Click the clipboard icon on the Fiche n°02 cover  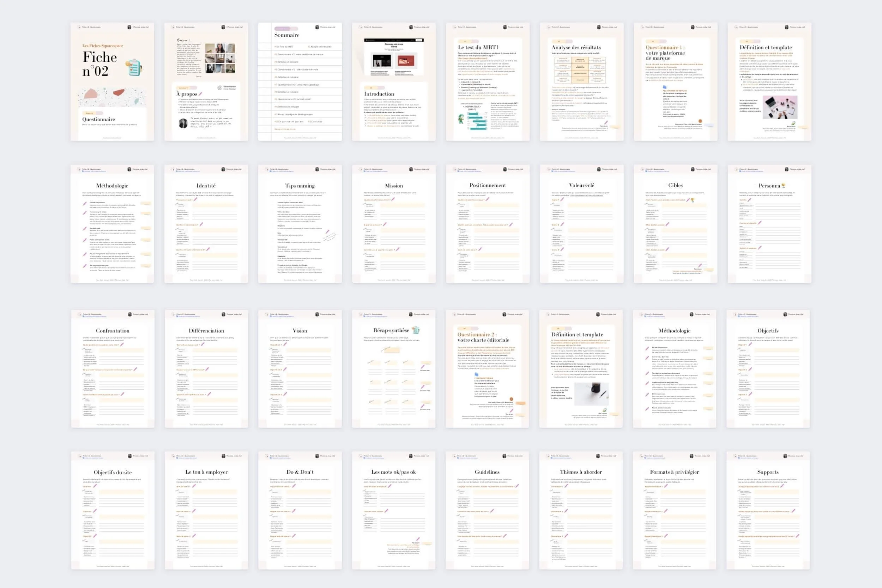click(134, 67)
